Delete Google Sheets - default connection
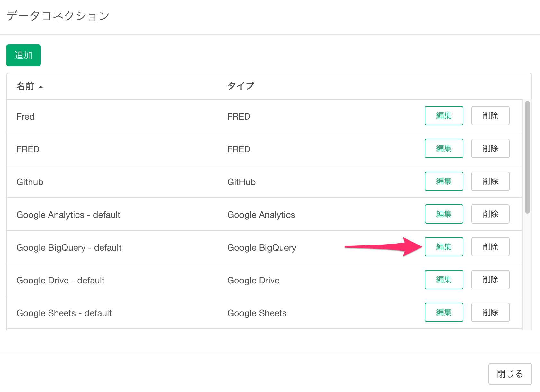The image size is (540, 392). (x=490, y=312)
